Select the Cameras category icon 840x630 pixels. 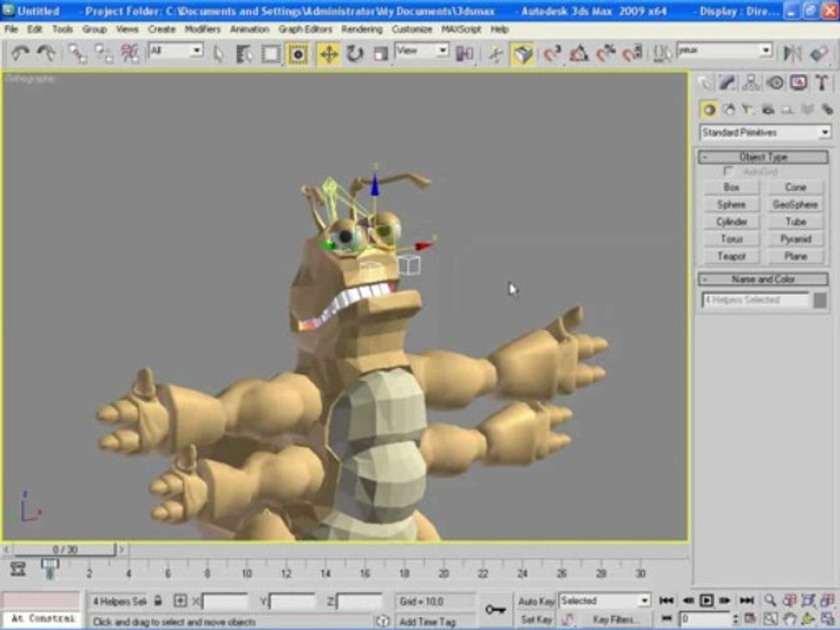pyautogui.click(x=768, y=110)
